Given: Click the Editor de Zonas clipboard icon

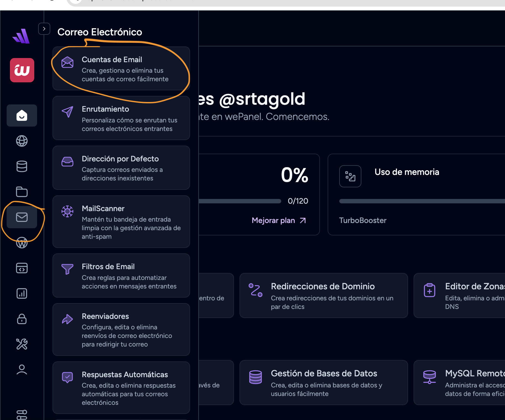Looking at the screenshot, I should click(430, 290).
